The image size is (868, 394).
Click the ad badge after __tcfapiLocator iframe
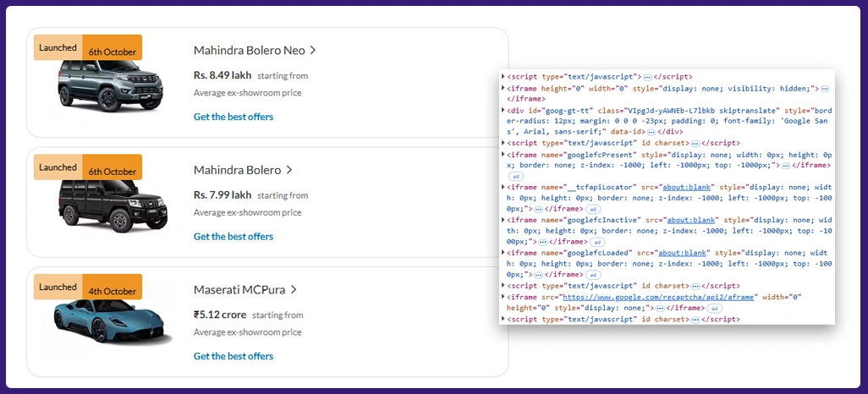[x=593, y=209]
